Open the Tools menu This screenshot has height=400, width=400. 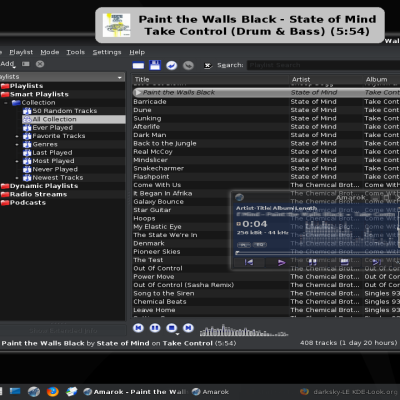click(x=75, y=52)
